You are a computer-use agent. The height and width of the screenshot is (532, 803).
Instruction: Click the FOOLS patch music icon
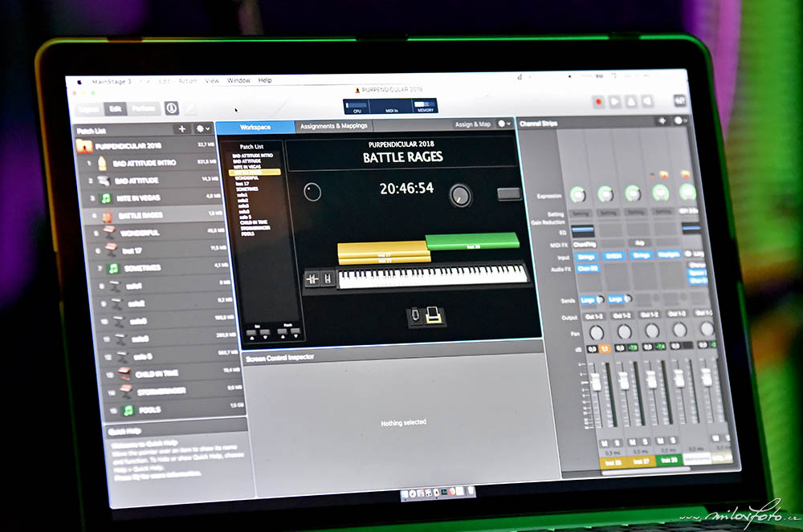pyautogui.click(x=128, y=410)
